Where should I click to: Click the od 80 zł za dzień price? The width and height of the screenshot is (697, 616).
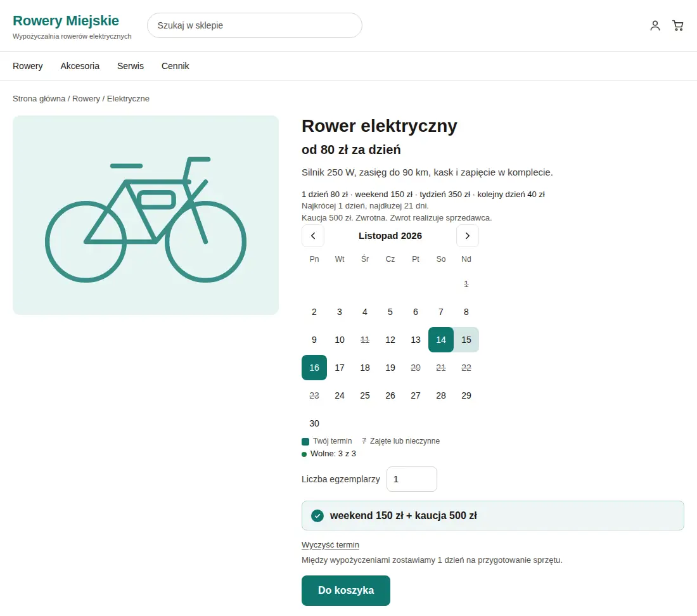(351, 150)
